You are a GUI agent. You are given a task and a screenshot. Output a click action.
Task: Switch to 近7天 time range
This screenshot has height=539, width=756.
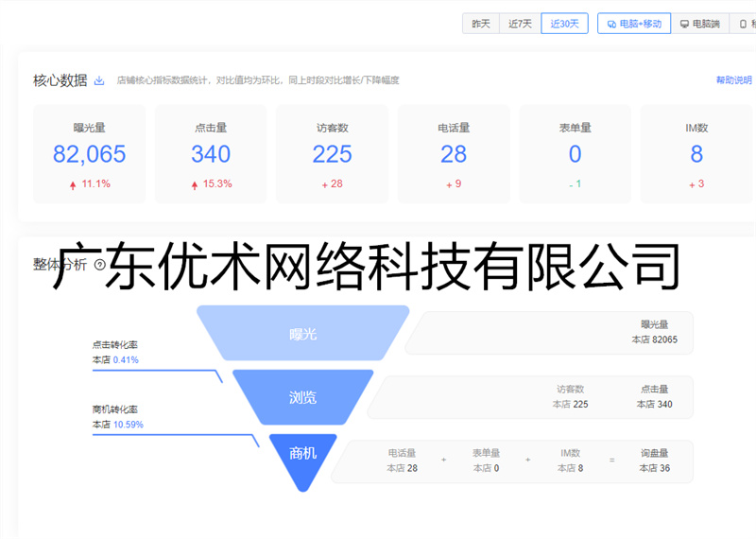point(520,24)
